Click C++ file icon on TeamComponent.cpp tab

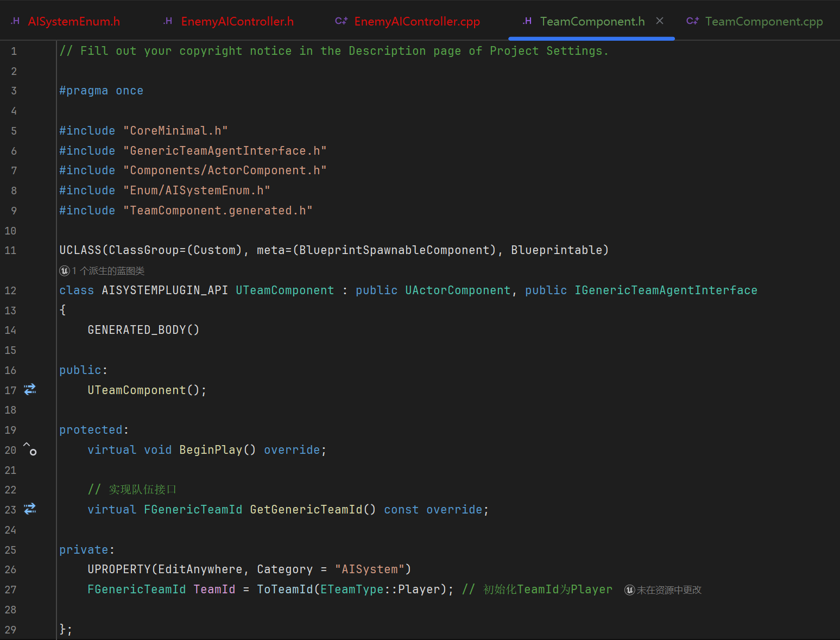click(692, 21)
